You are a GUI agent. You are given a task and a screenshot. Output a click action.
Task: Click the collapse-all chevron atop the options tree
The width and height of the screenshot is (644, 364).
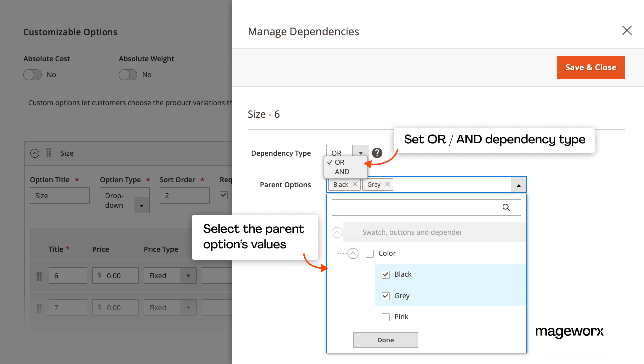coord(337,232)
